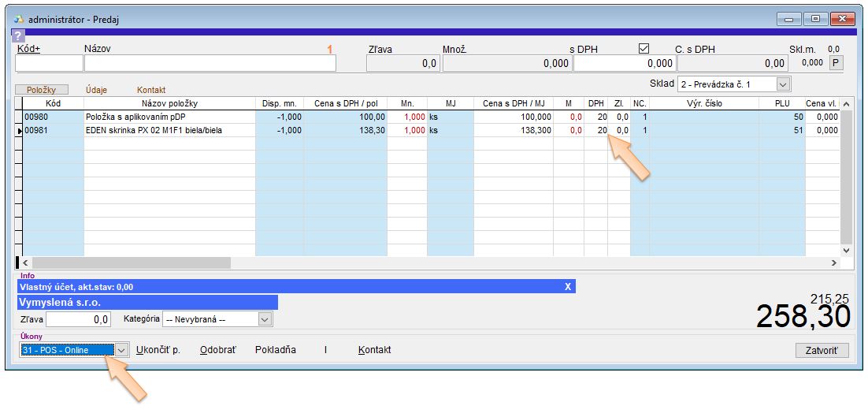Toggle the s DPH checkbox
The image size is (868, 417).
[644, 49]
